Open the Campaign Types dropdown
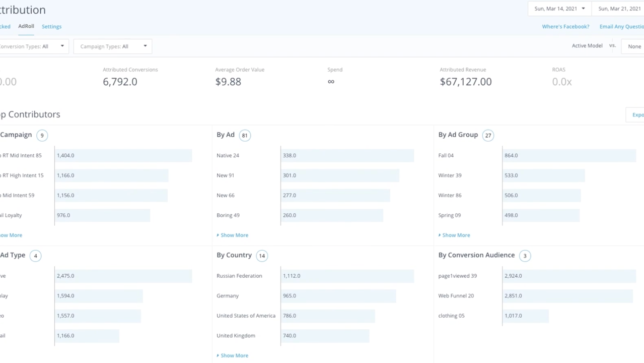Viewport: 644px width, 363px height. pyautogui.click(x=113, y=46)
